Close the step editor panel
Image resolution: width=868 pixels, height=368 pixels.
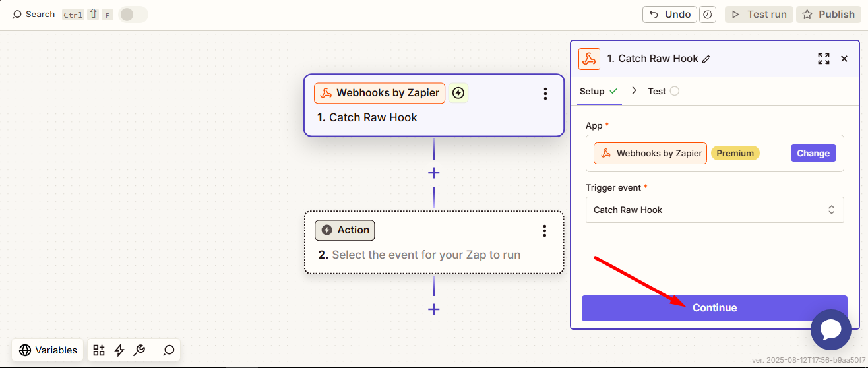[x=844, y=59]
